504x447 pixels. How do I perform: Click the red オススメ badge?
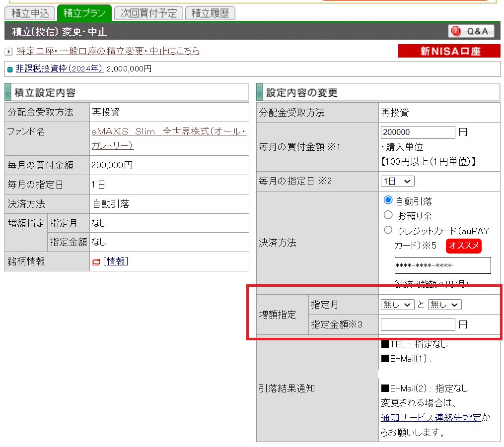(x=463, y=246)
